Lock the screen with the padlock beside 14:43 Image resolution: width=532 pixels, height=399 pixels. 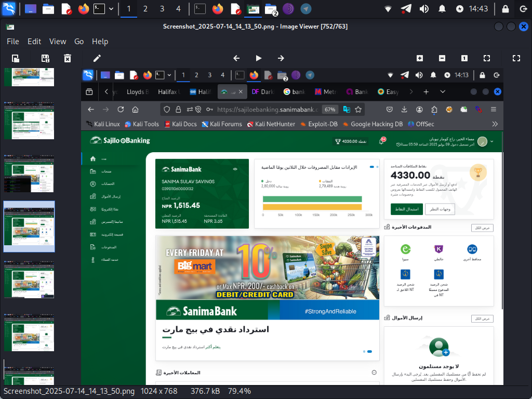(505, 9)
